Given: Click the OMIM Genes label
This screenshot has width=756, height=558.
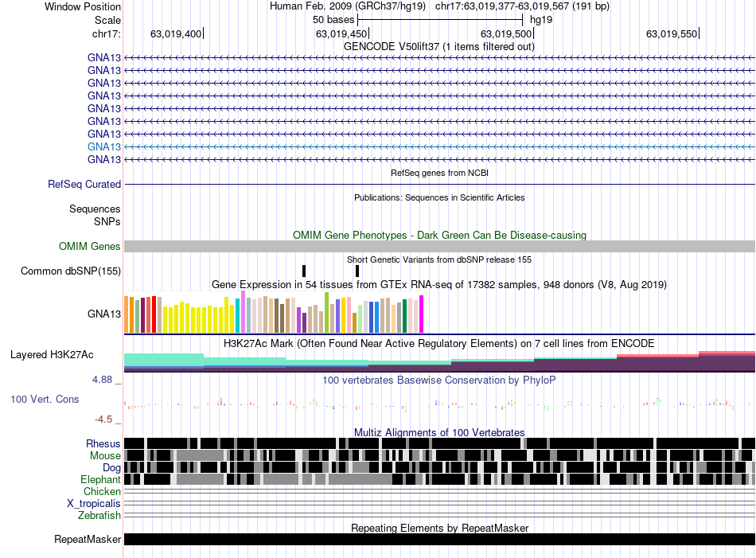Looking at the screenshot, I should pyautogui.click(x=89, y=247).
